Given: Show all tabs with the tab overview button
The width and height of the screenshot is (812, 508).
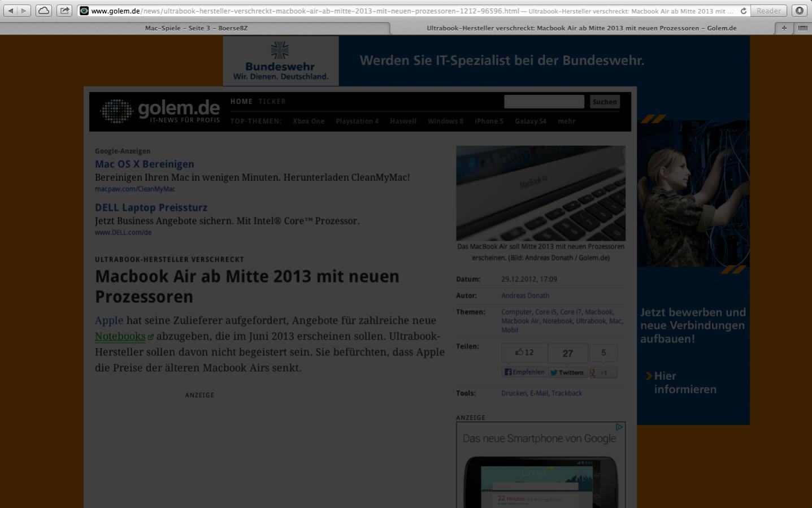Looking at the screenshot, I should [x=802, y=28].
